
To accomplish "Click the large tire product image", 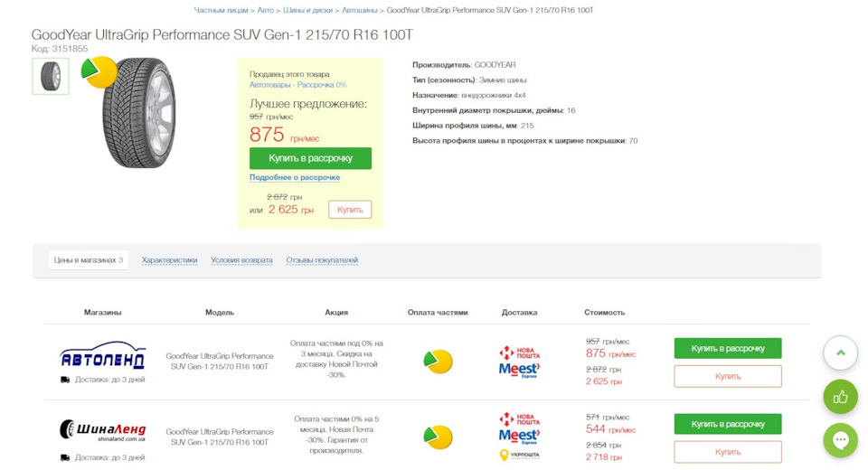I will tap(139, 113).
